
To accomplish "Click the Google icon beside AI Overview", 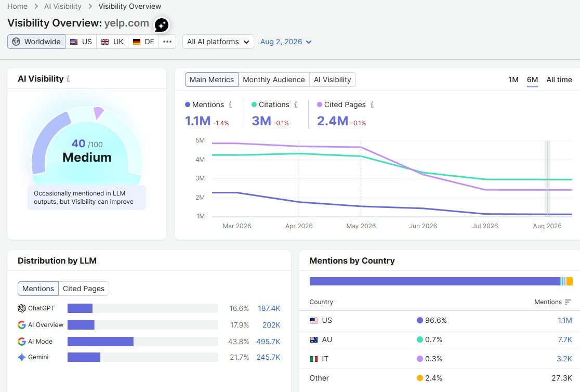I will coord(22,325).
